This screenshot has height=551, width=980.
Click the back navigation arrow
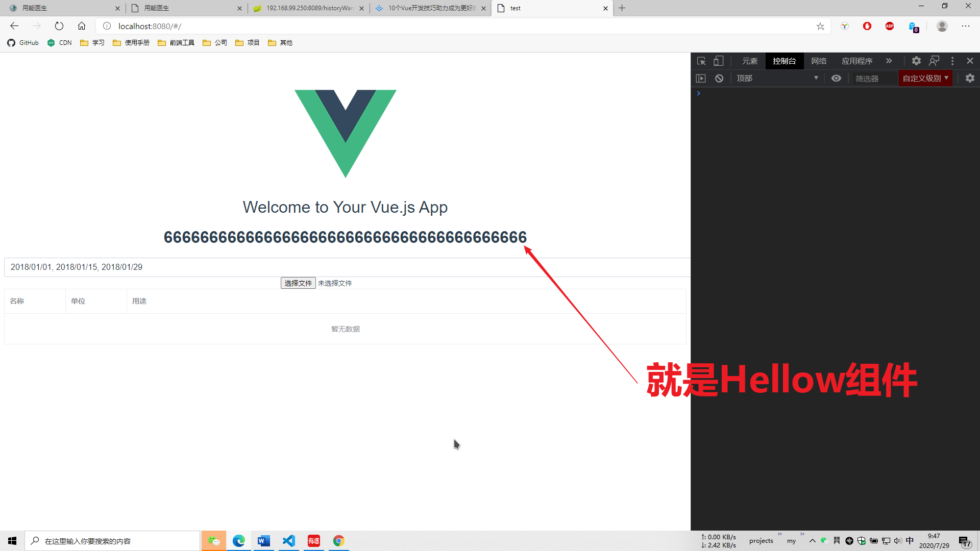click(14, 26)
